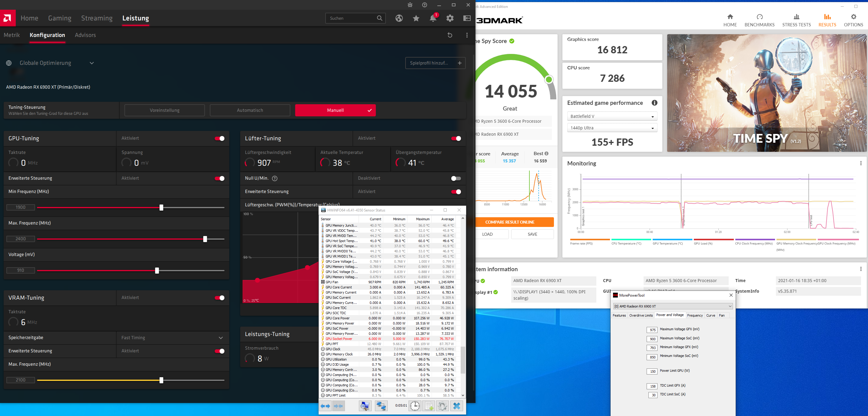Enable the Null U/Min. switch
Viewport: 868px width, 416px height.
point(456,178)
